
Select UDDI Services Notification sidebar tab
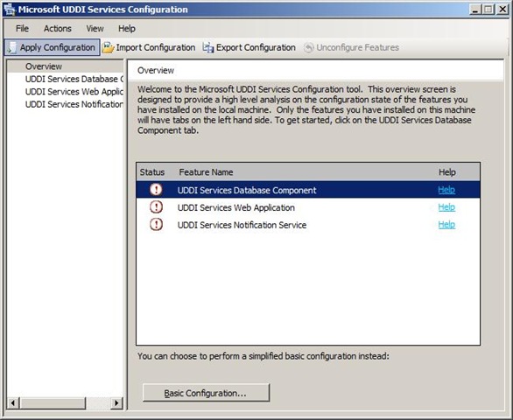tap(74, 104)
